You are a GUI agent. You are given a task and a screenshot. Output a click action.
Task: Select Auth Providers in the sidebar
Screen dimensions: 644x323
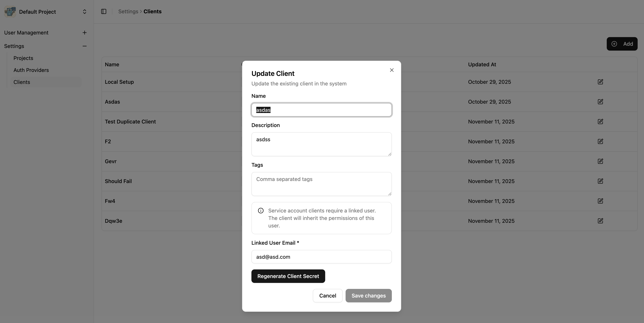click(31, 70)
